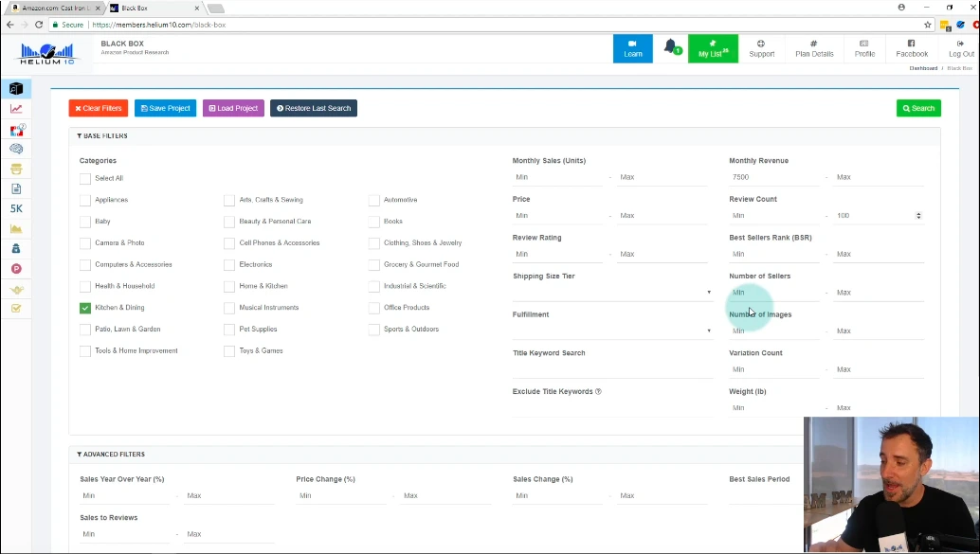Check the Select All categories box
This screenshot has width=980, height=554.
[85, 178]
